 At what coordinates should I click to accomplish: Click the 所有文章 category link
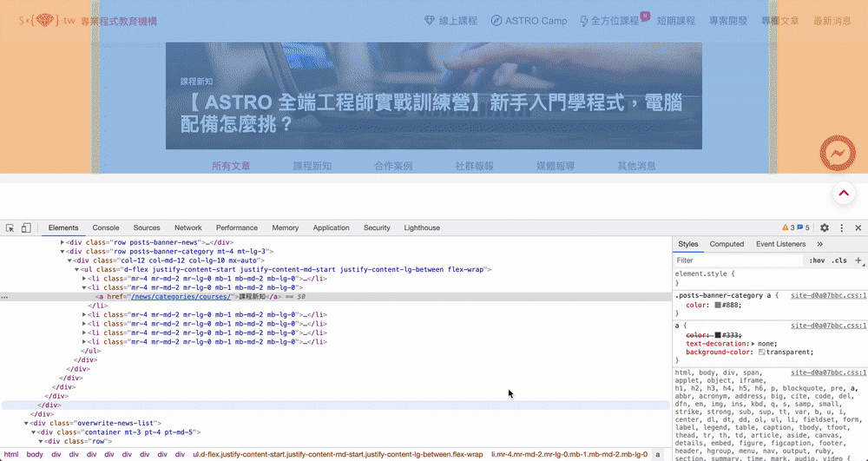click(x=231, y=166)
